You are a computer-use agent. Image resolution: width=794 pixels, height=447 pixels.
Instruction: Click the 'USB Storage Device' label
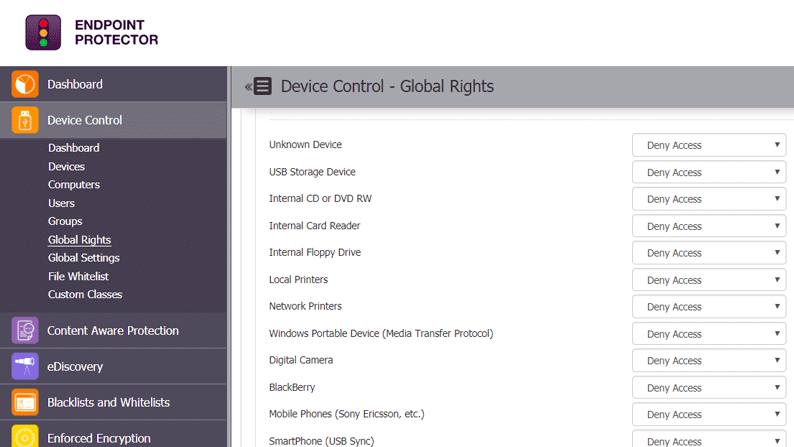(312, 172)
